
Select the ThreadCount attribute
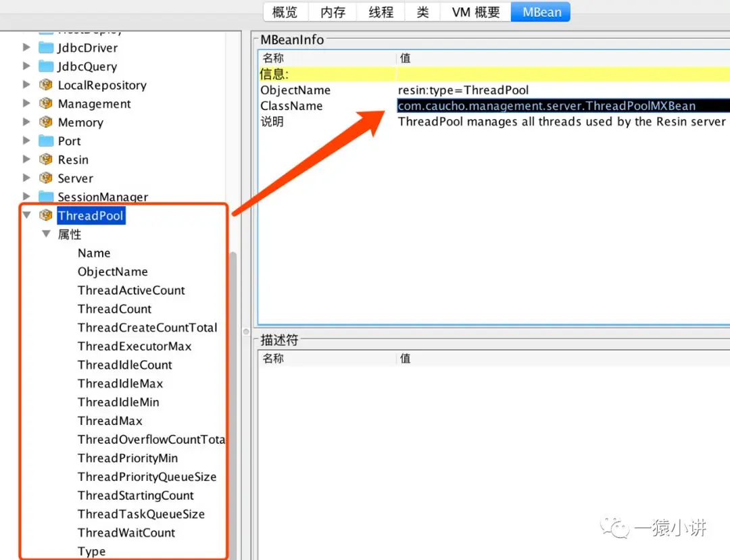[x=114, y=309]
